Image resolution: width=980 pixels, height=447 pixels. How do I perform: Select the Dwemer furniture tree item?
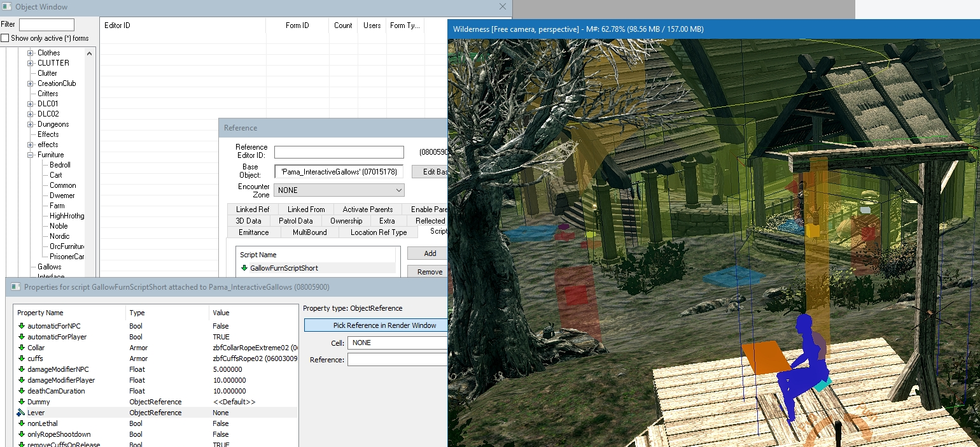click(62, 195)
